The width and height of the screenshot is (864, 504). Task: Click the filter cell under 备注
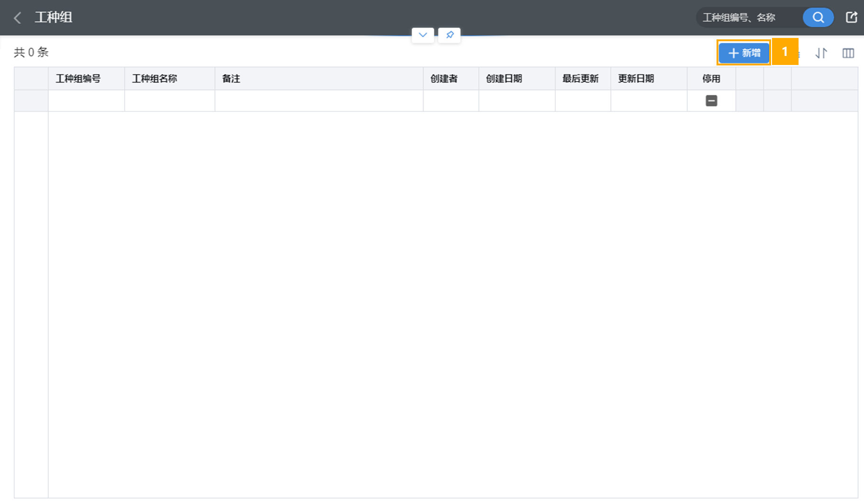click(x=319, y=101)
